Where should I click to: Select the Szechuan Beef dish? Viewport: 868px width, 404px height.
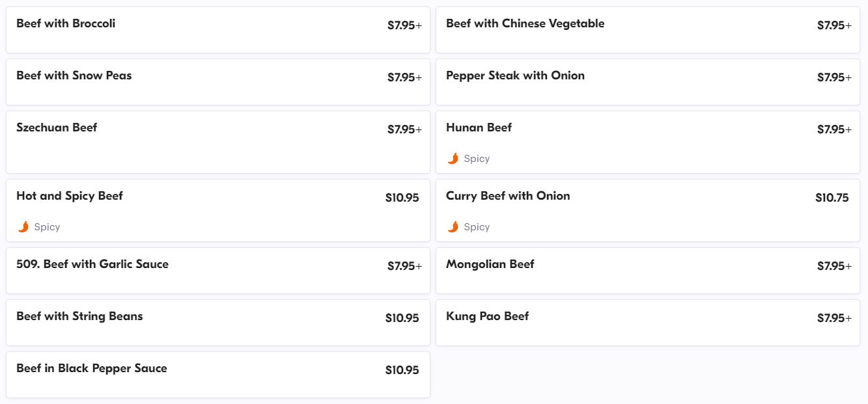tap(57, 128)
